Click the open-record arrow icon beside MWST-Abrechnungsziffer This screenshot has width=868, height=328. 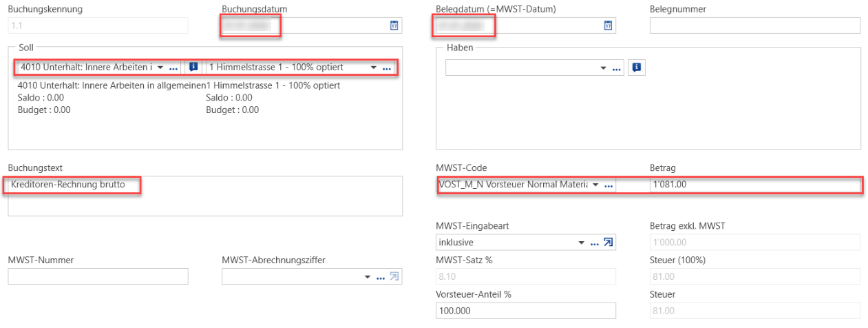(x=394, y=276)
